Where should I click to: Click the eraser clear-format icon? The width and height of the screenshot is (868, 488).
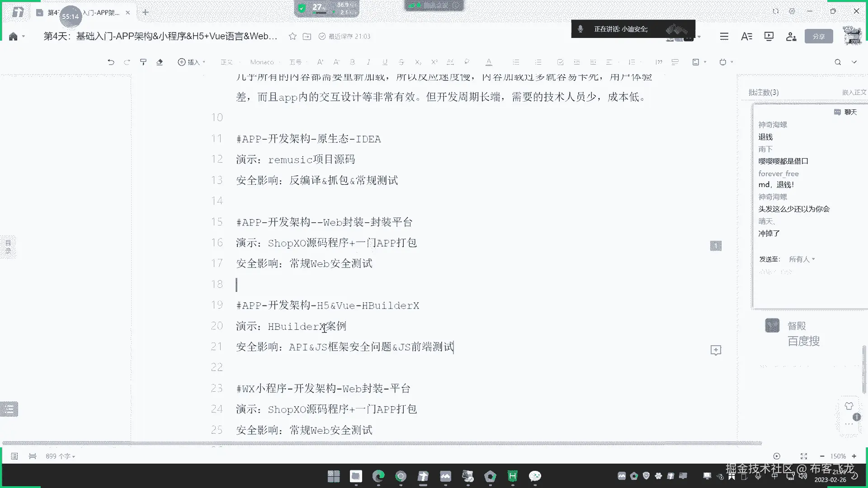160,62
